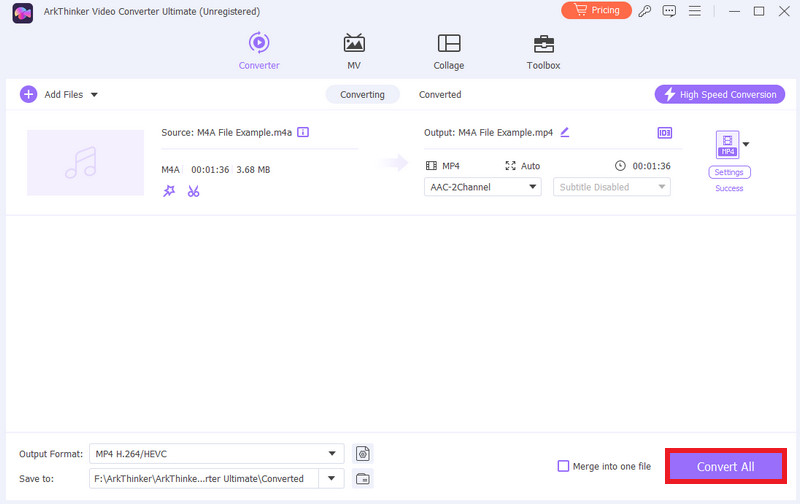This screenshot has height=504, width=800.
Task: Click the Output: M4A File Example.mp4 label
Action: [488, 133]
